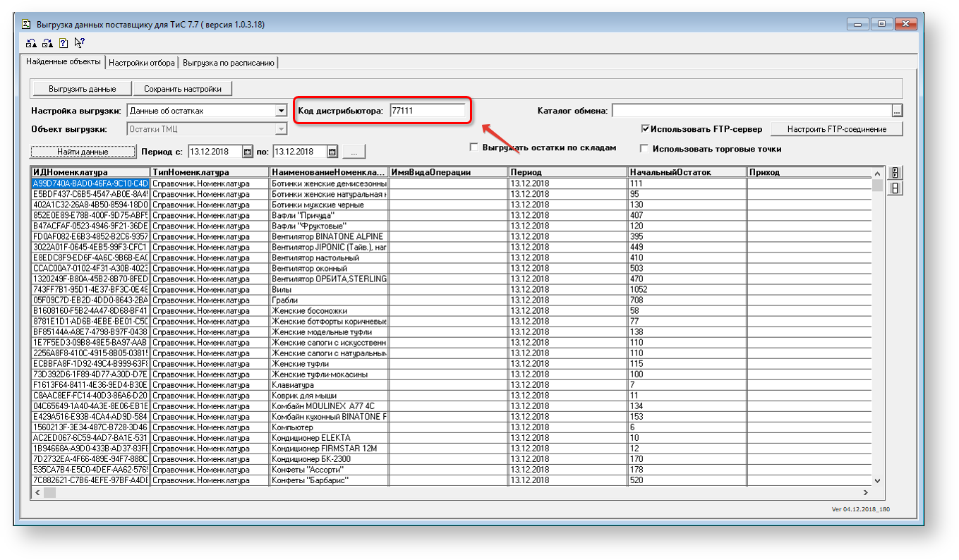This screenshot has width=959, height=560.
Task: Select the Комбайн MOULINEX A77 4C row
Action: [x=452, y=406]
